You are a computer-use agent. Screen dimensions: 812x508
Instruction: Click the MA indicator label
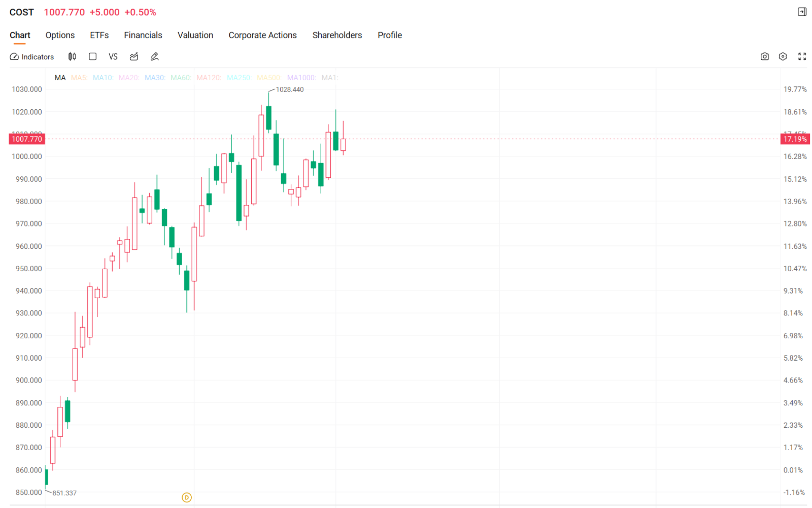click(x=60, y=78)
